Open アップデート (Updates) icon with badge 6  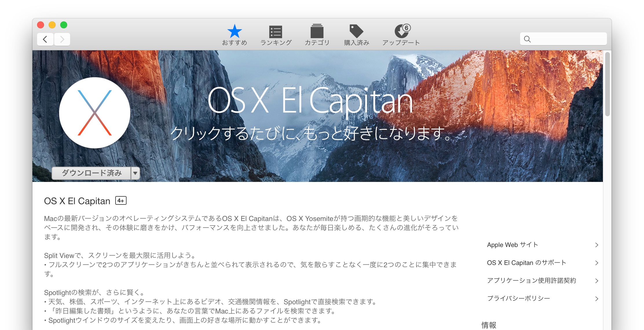pos(401,31)
